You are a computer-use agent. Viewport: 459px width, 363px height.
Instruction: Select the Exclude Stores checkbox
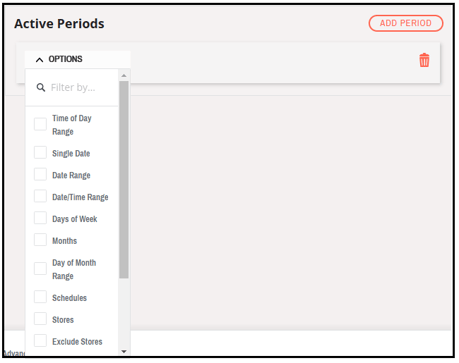point(40,341)
